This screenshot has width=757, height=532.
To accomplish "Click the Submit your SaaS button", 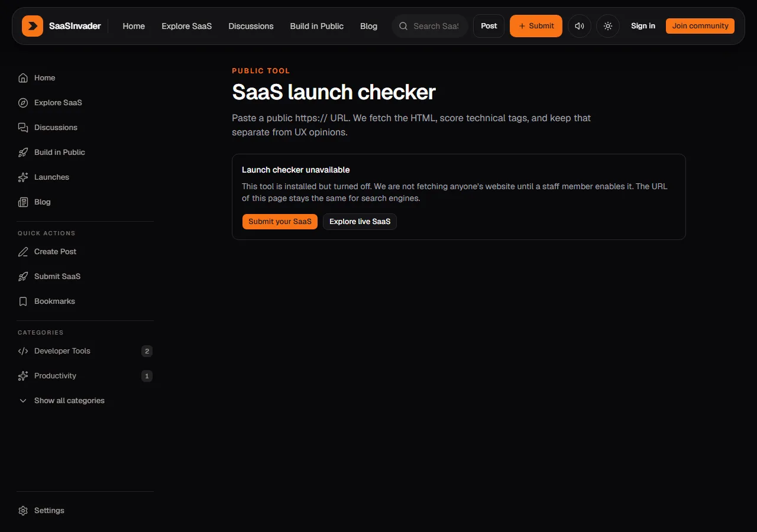I will 280,222.
